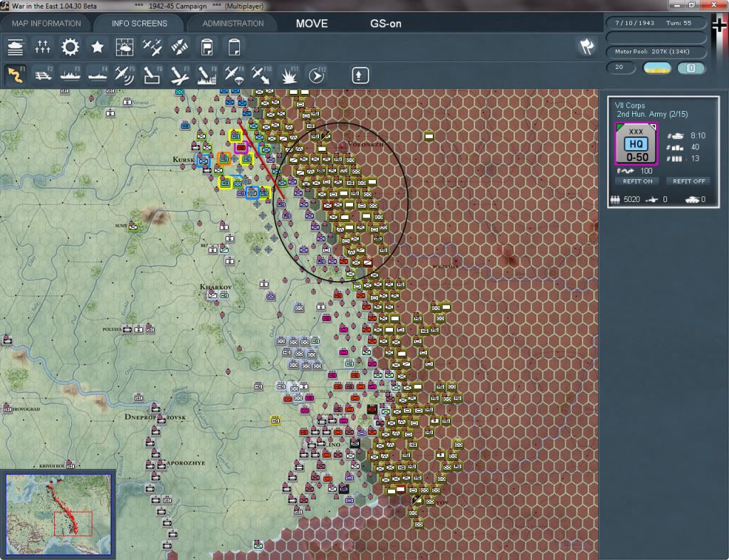The height and width of the screenshot is (560, 729).
Task: Click the Poltava city label on map
Action: click(112, 329)
